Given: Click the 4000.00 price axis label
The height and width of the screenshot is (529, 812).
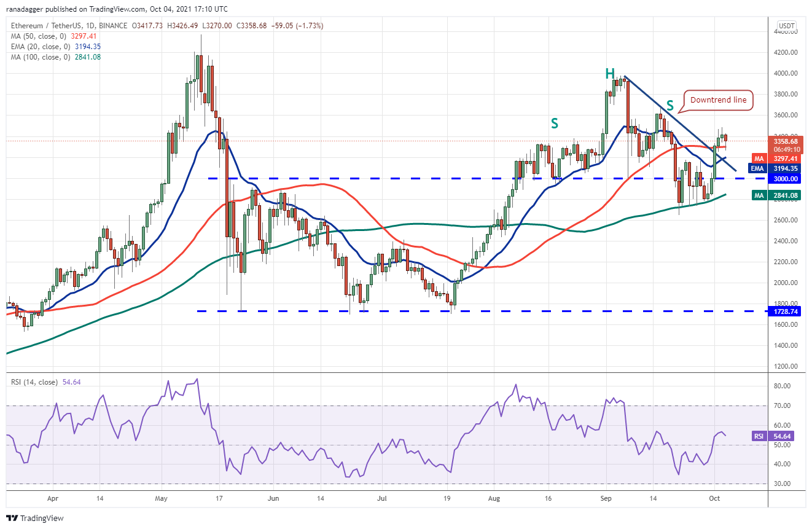Looking at the screenshot, I should tap(786, 73).
